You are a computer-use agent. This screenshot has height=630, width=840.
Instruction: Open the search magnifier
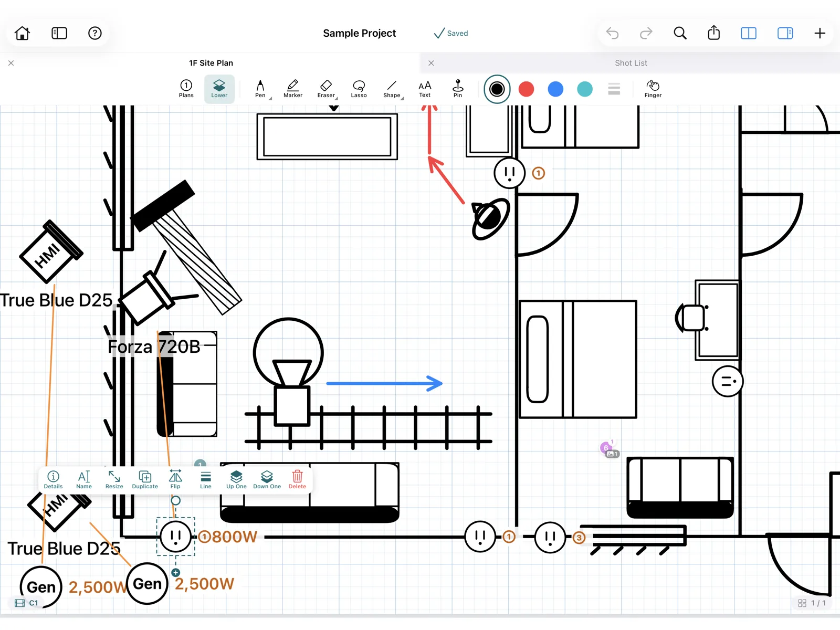coord(680,33)
